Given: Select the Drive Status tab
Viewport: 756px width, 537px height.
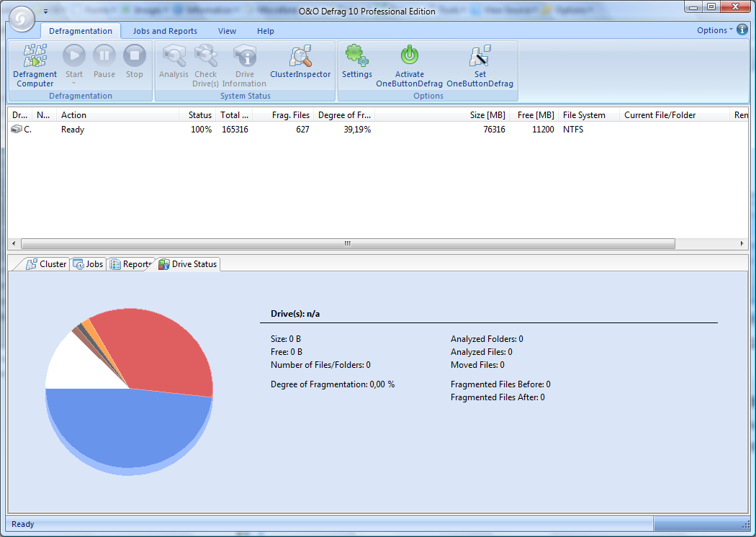Looking at the screenshot, I should coord(189,264).
